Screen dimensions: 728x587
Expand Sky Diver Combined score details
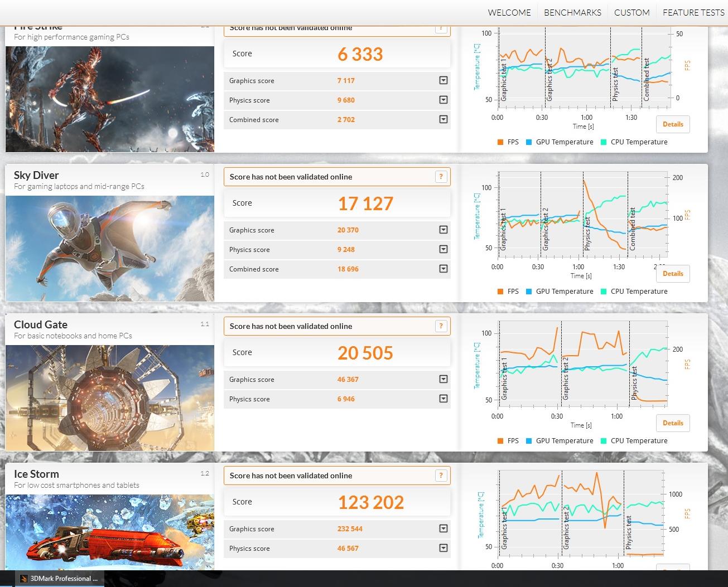(443, 269)
